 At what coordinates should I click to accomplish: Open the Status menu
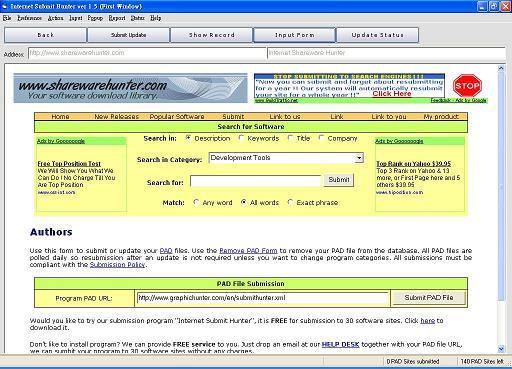point(137,18)
